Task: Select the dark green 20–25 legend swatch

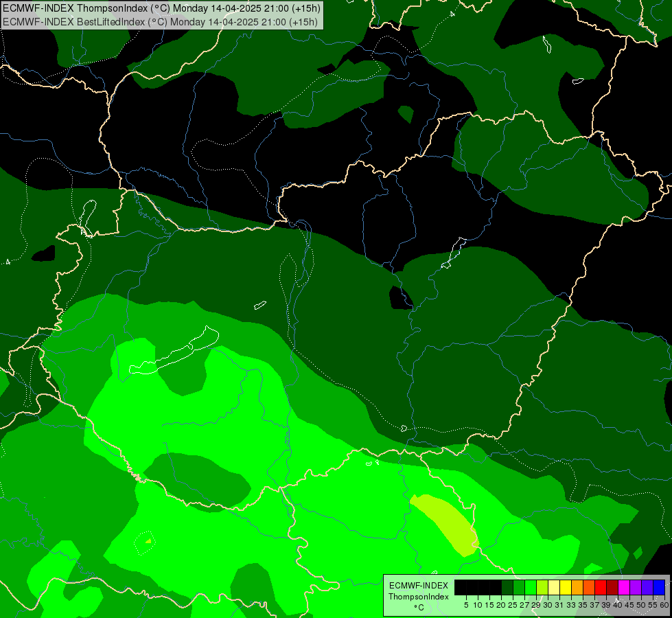Action: [x=507, y=587]
